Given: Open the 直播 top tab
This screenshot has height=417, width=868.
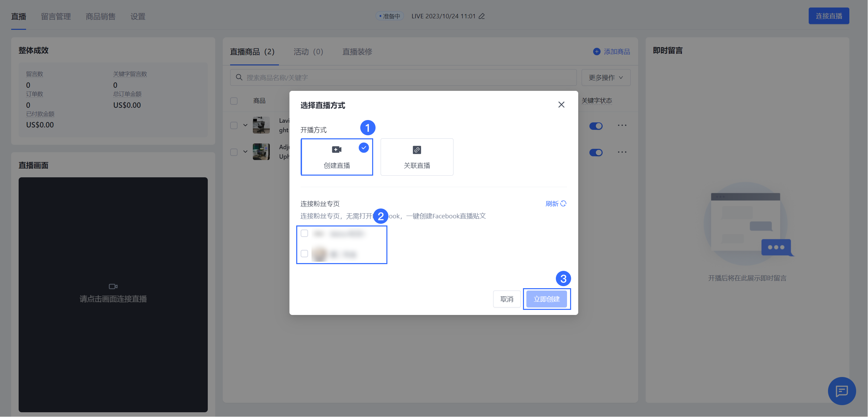Looking at the screenshot, I should 19,16.
